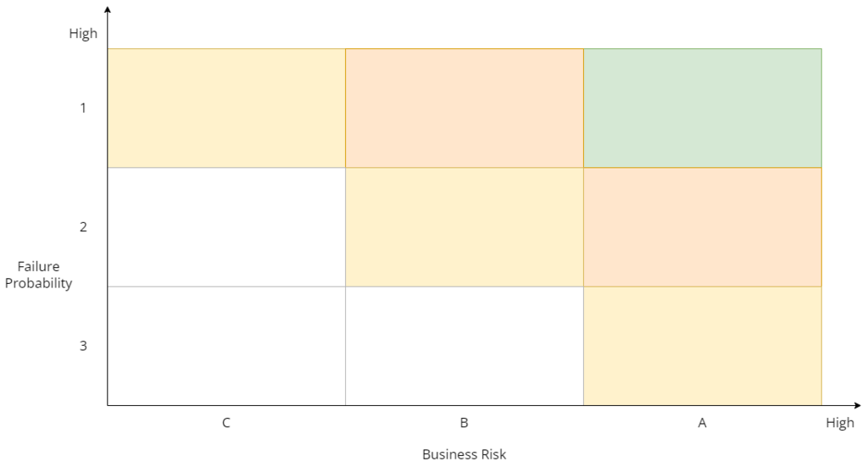Select the column label C

(x=226, y=423)
